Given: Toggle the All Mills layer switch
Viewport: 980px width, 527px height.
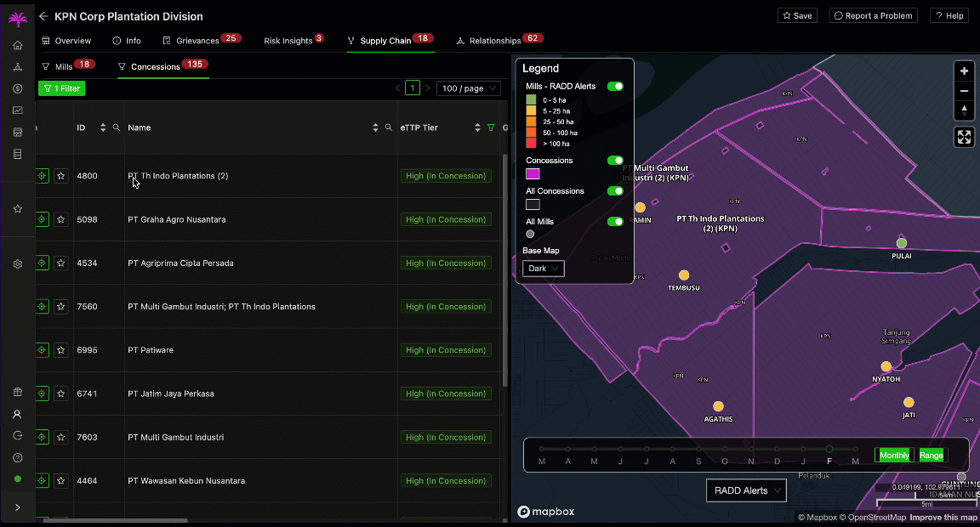Looking at the screenshot, I should 615,222.
